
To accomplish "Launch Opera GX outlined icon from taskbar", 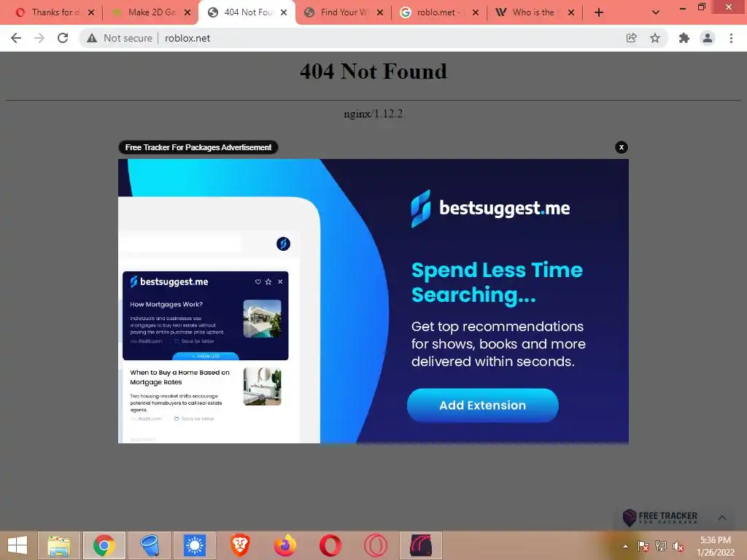I will pos(376,545).
